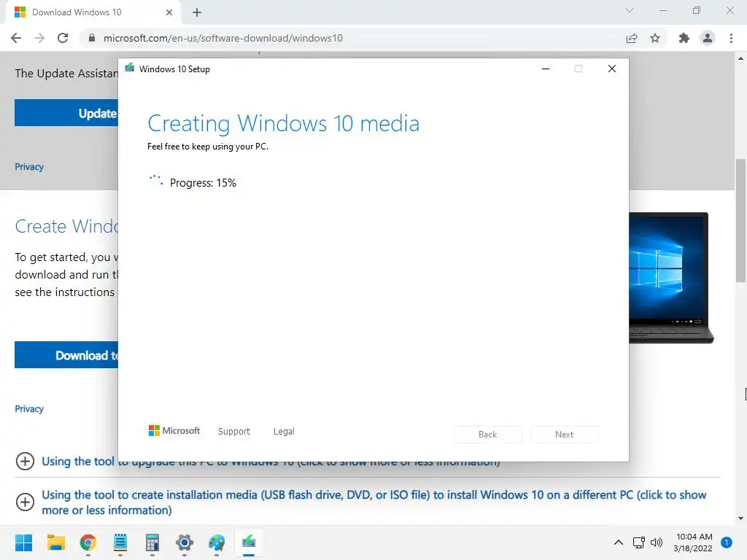Open the lower Privacy link on webpage
This screenshot has width=747, height=560.
[x=29, y=408]
